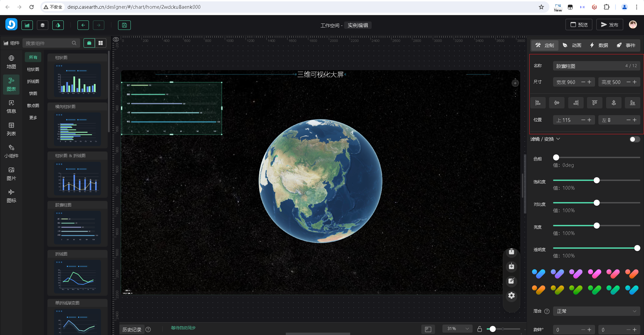Click the 发布 publish button
The width and height of the screenshot is (644, 335).
coord(609,25)
